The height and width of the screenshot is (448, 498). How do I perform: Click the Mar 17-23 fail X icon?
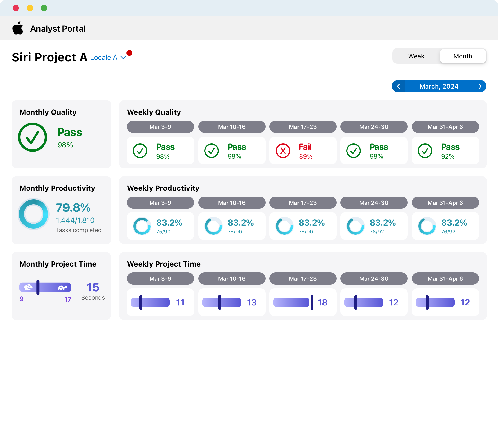click(x=283, y=151)
